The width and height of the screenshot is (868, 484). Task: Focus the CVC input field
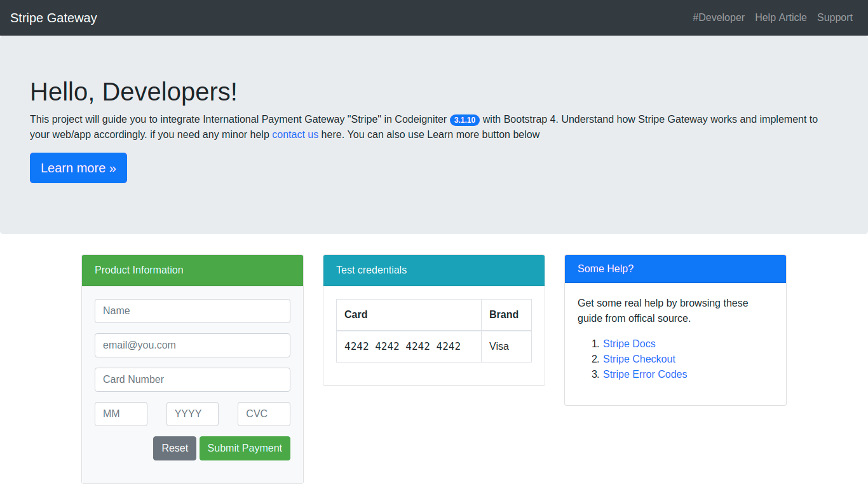[x=264, y=414]
